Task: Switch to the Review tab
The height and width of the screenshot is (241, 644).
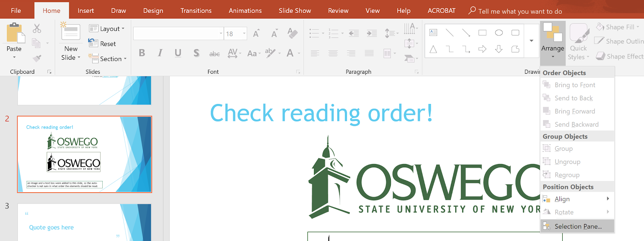Action: pyautogui.click(x=338, y=10)
